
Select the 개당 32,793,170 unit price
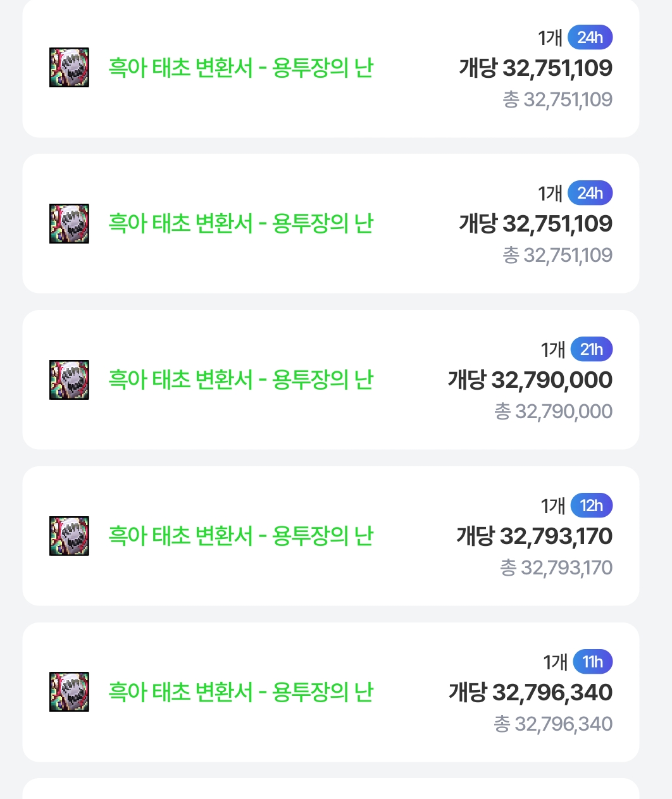(535, 536)
